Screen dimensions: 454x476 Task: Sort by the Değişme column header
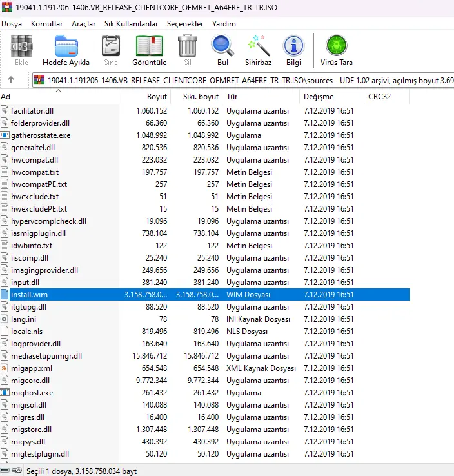(x=331, y=97)
